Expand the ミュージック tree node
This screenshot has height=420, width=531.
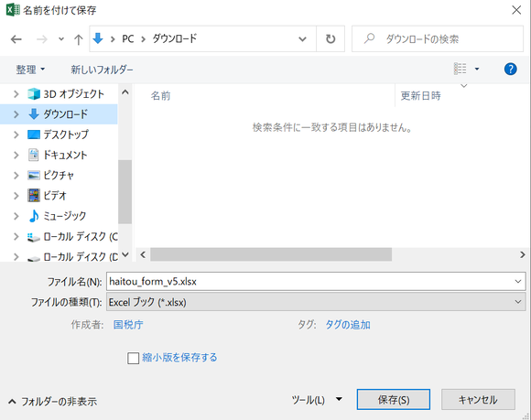coord(16,216)
